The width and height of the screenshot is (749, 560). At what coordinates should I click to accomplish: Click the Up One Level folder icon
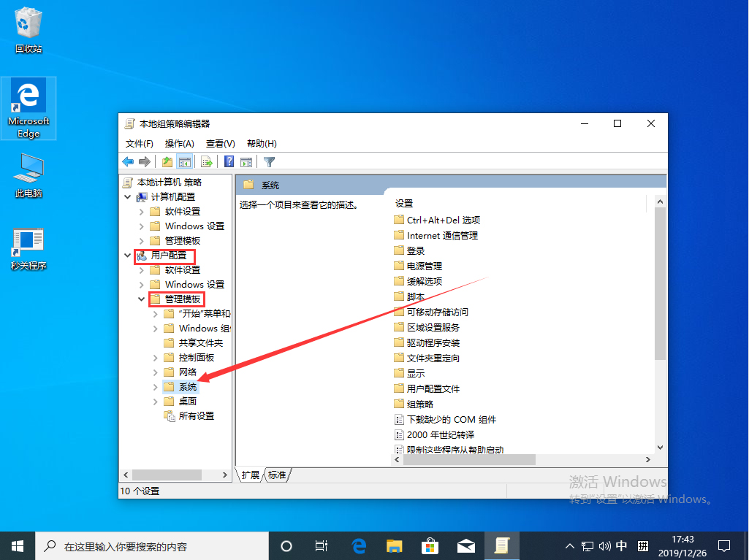pos(167,161)
